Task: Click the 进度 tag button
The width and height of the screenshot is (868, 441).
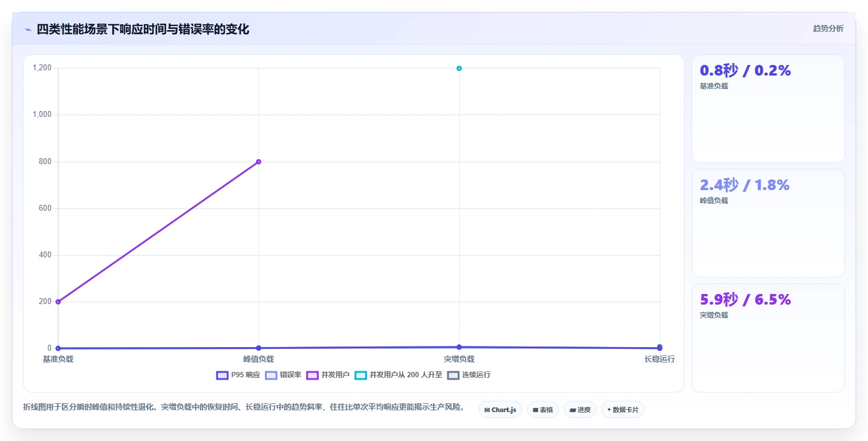Action: [580, 410]
